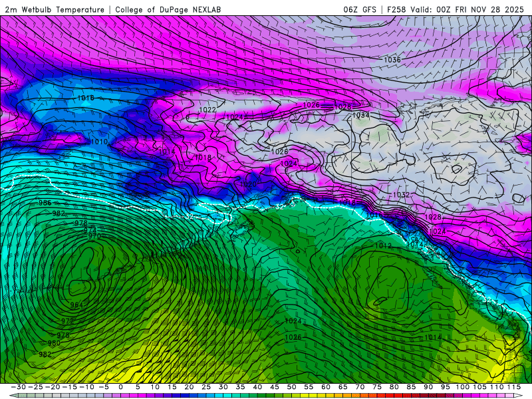The height and width of the screenshot is (399, 532).
Task: Click the "2m Wetbulb Temperature" title text
Action: click(x=55, y=9)
